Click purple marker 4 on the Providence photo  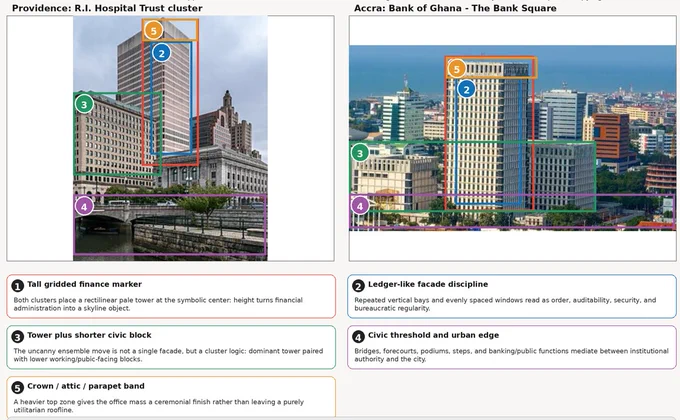click(84, 206)
